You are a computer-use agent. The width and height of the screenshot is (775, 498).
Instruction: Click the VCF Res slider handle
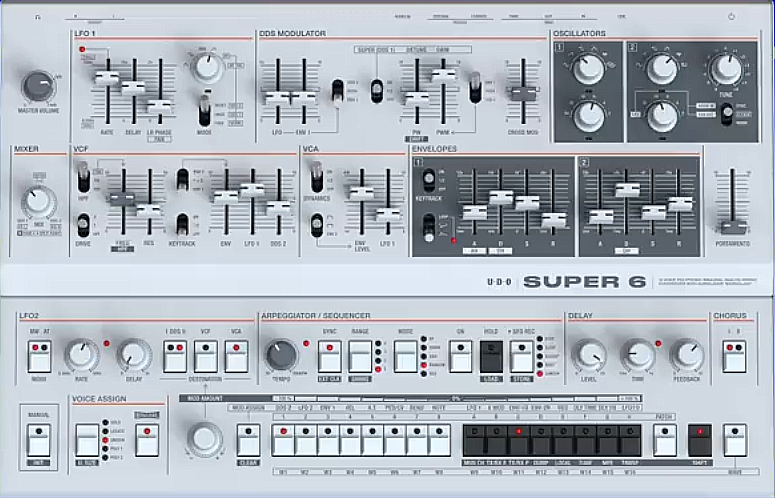click(x=149, y=211)
